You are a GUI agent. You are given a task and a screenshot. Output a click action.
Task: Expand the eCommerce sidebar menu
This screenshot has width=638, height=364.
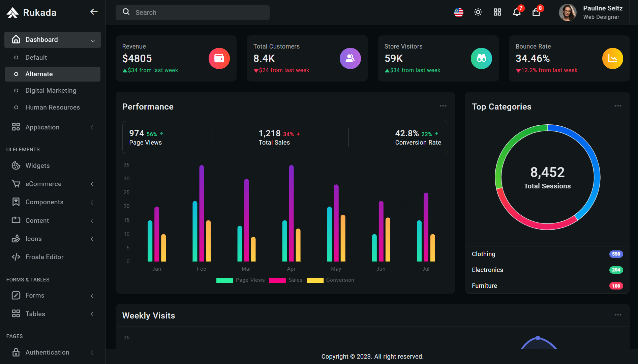(53, 184)
